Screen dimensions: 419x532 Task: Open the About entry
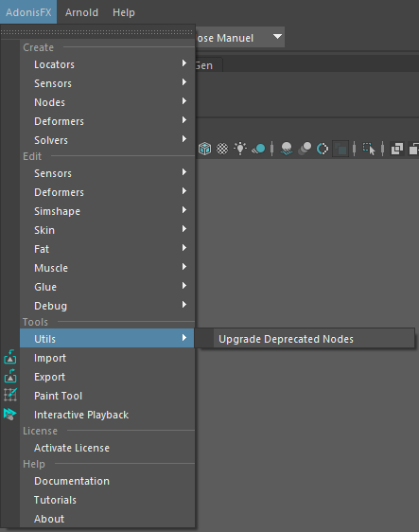[107, 519]
